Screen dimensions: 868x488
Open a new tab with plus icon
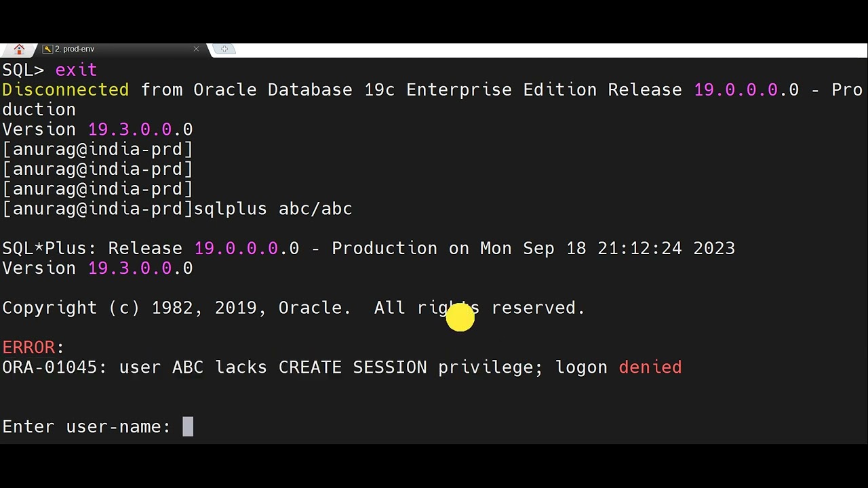tap(224, 49)
